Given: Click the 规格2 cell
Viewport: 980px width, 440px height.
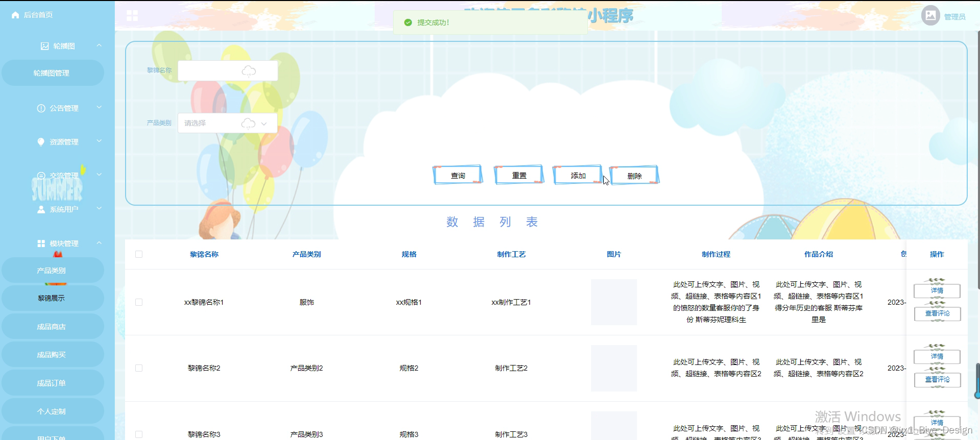Looking at the screenshot, I should pos(409,368).
